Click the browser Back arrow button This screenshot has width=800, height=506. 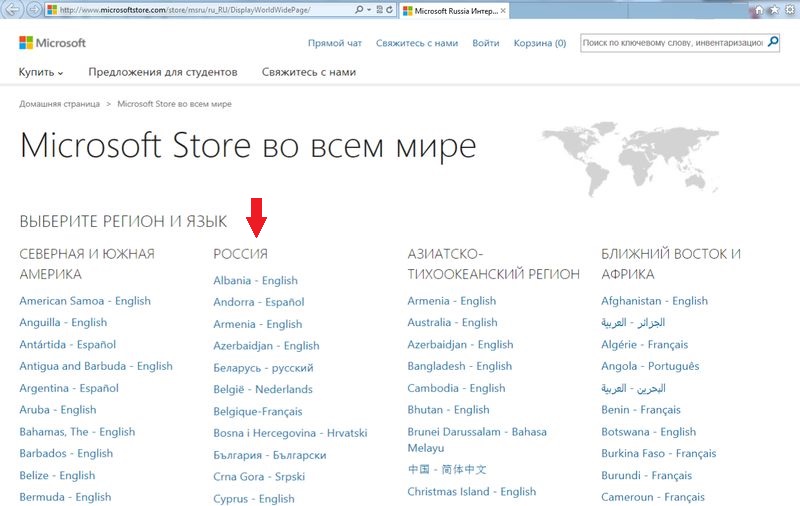(12, 9)
